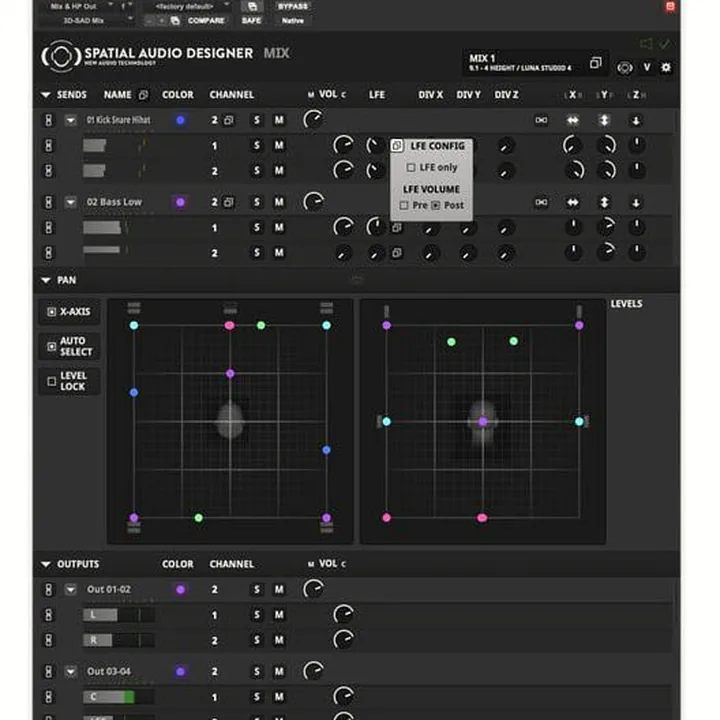This screenshot has height=720, width=720.
Task: Adjust the 01 Kick Snare Hihat volume knob
Action: [313, 120]
